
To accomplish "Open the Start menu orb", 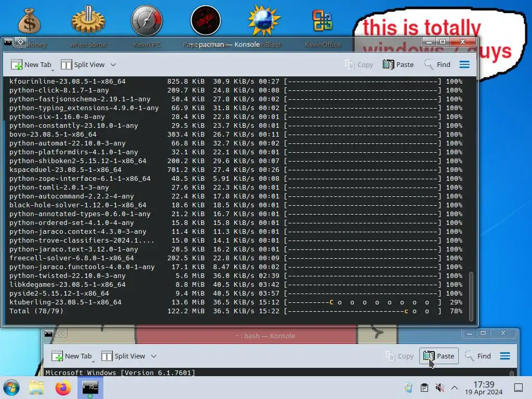I will tap(11, 388).
